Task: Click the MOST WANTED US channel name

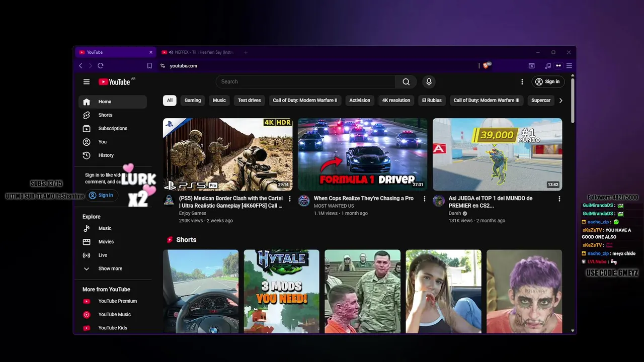Action: (x=334, y=206)
